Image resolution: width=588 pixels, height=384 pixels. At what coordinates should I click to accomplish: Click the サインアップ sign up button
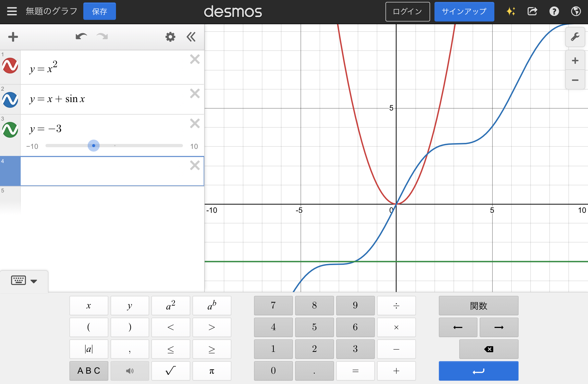click(464, 11)
